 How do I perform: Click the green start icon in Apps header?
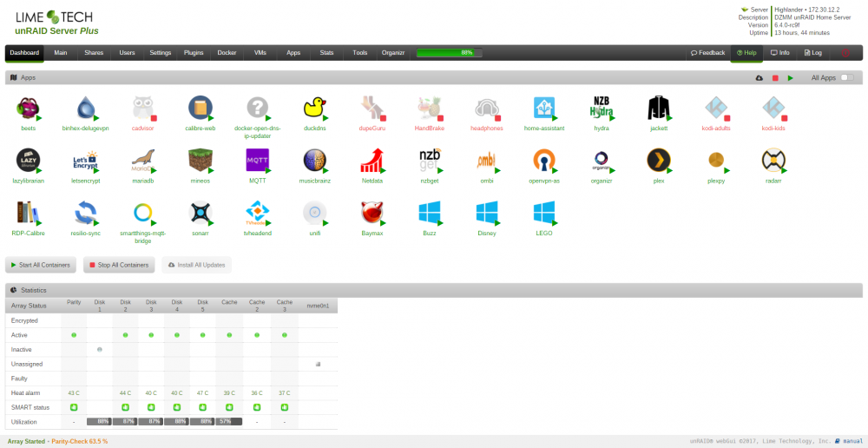click(791, 78)
